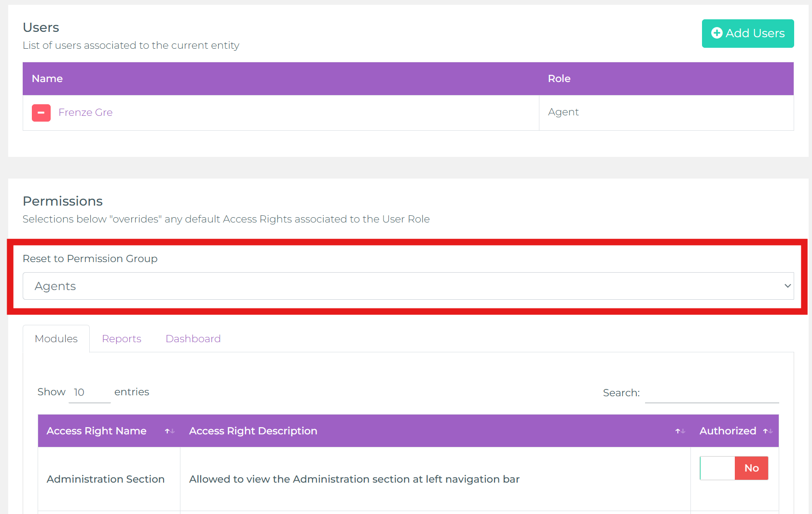Open the Show entries count dropdown

click(89, 392)
